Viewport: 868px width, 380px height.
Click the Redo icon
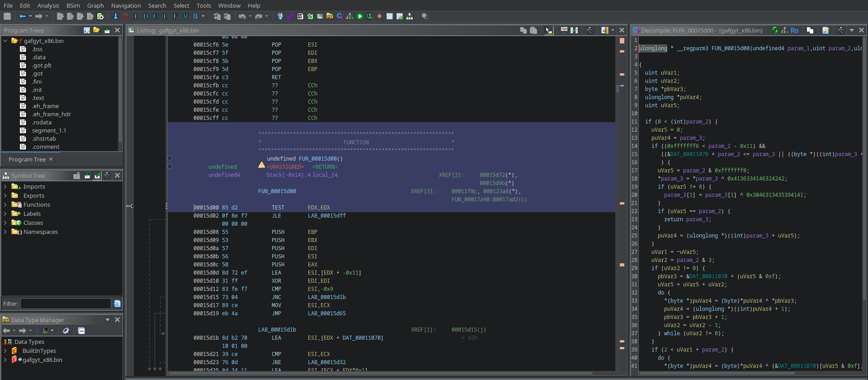259,16
